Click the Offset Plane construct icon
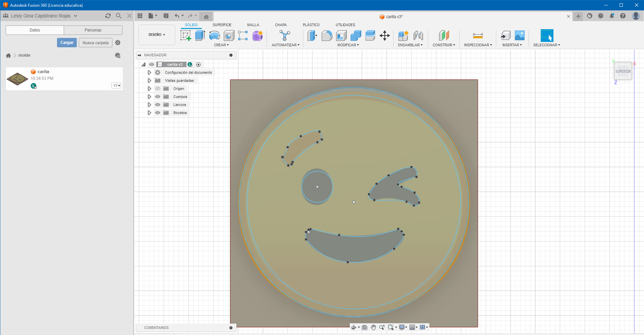This screenshot has height=335, width=644. [x=444, y=36]
